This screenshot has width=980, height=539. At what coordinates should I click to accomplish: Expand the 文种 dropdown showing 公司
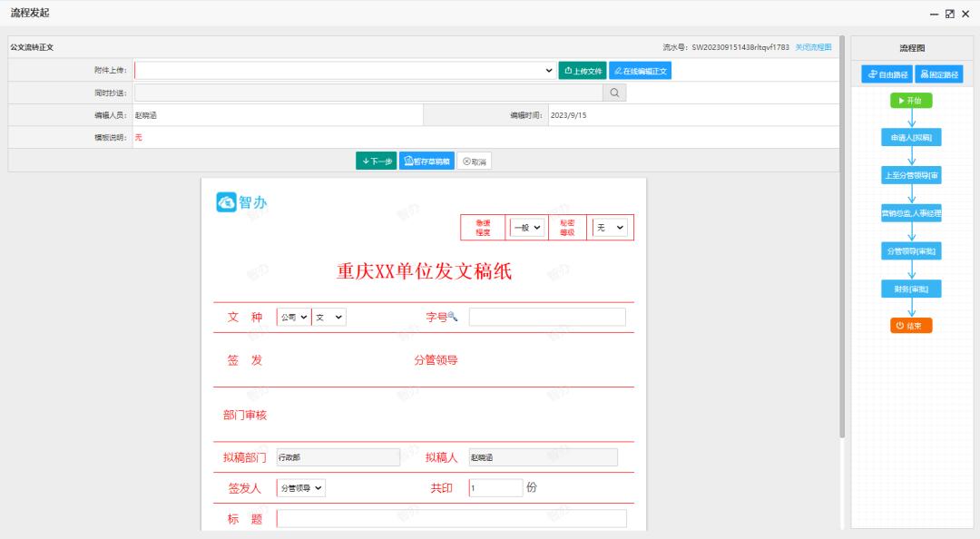[x=290, y=316]
